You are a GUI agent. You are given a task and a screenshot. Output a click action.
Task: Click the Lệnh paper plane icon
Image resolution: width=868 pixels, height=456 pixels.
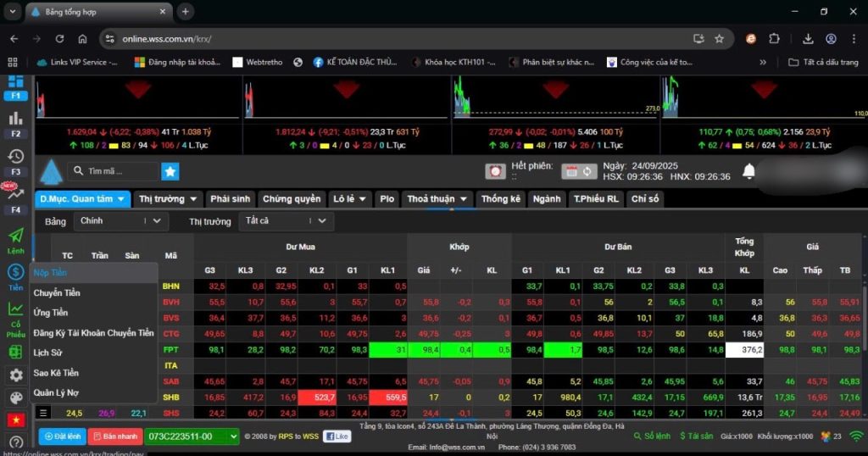[x=15, y=236]
